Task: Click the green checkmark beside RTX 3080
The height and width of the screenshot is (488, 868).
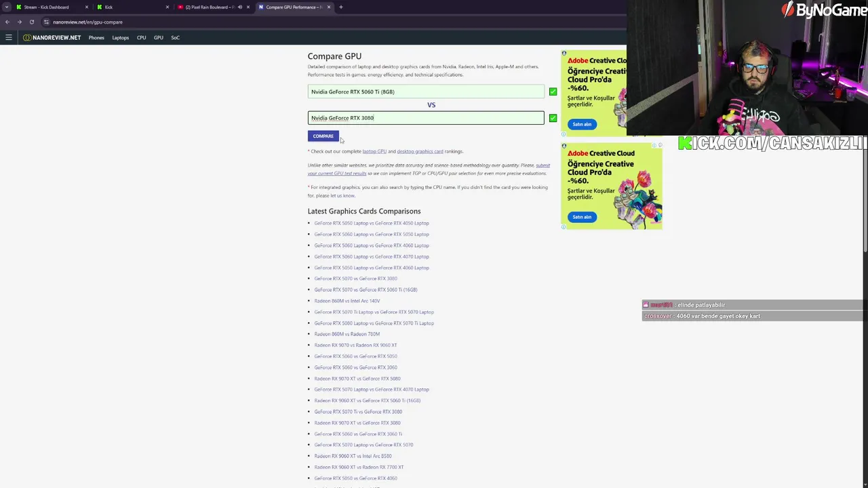Action: 553,118
